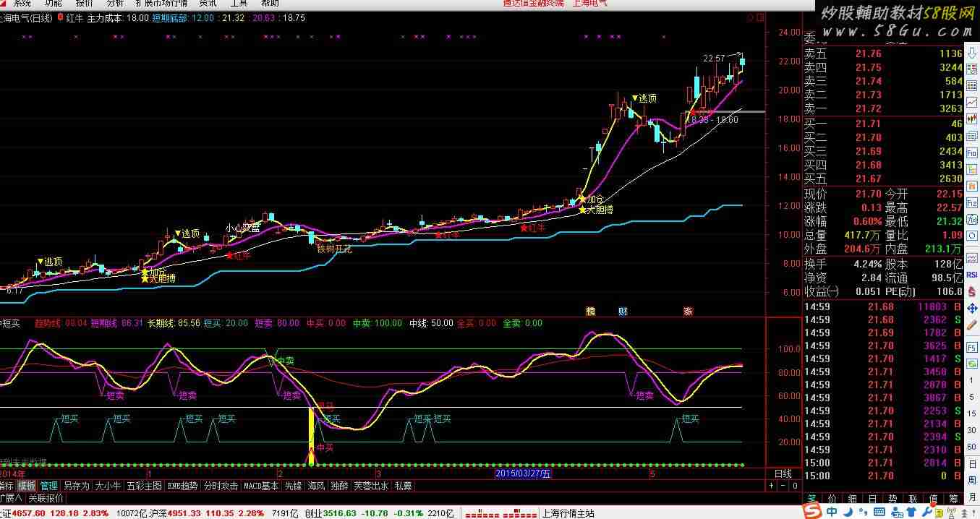Click the person account icon in IME bar
Screen dimensions: 980x519
(898, 511)
